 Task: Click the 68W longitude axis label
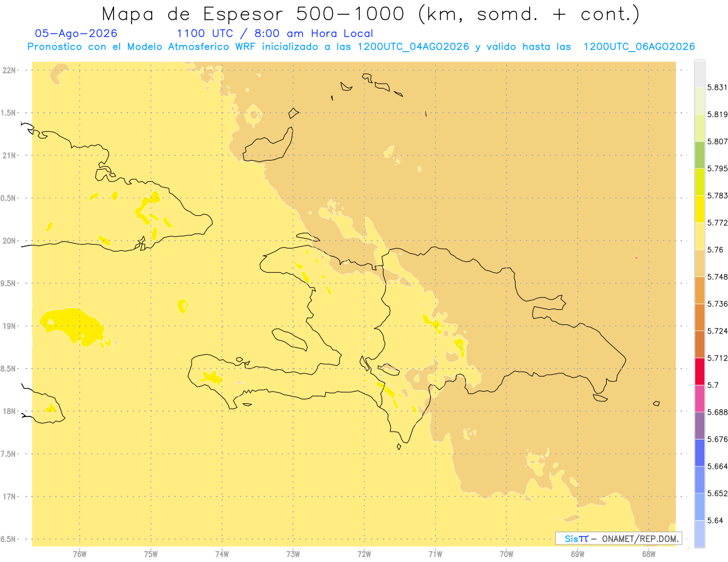649,554
